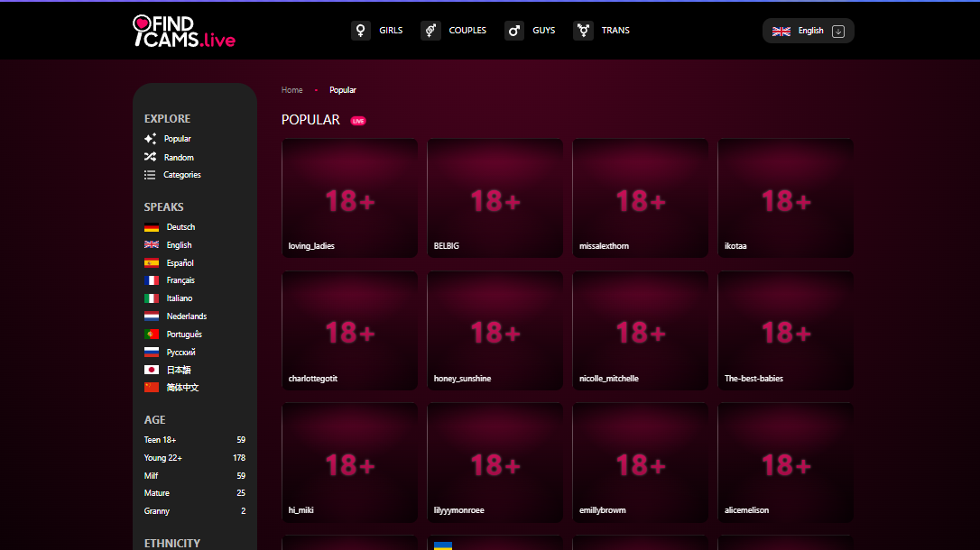This screenshot has height=550, width=980.
Task: Click the TRANS symbol icon
Action: (x=582, y=30)
